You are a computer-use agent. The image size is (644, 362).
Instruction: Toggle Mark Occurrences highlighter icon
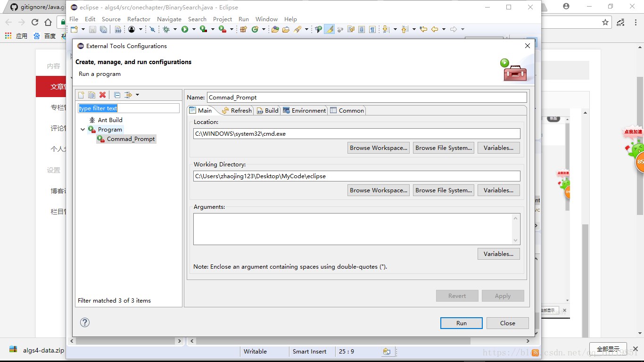point(329,29)
